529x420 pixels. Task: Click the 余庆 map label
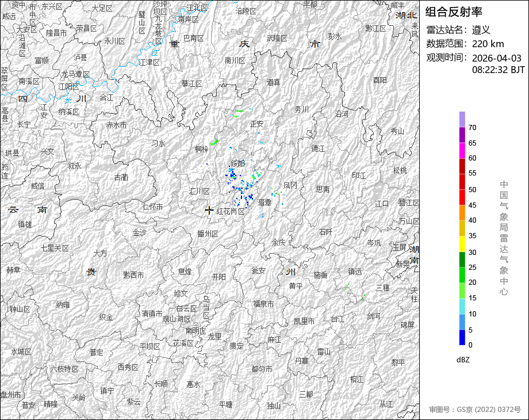(279, 242)
